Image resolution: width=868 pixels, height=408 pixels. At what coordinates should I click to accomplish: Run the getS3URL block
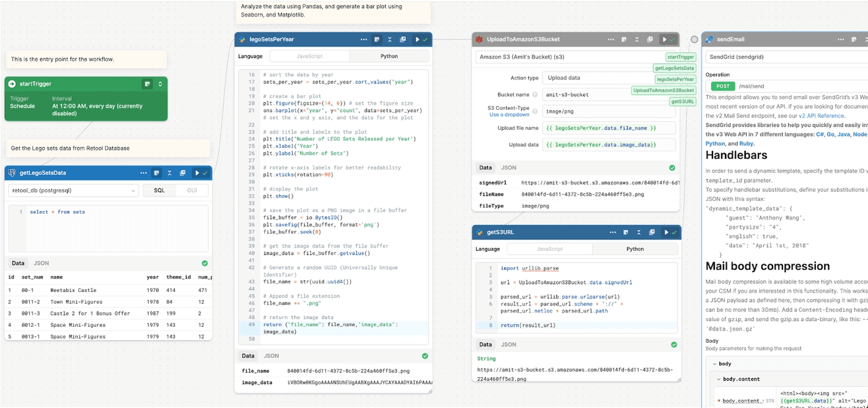[x=666, y=233]
